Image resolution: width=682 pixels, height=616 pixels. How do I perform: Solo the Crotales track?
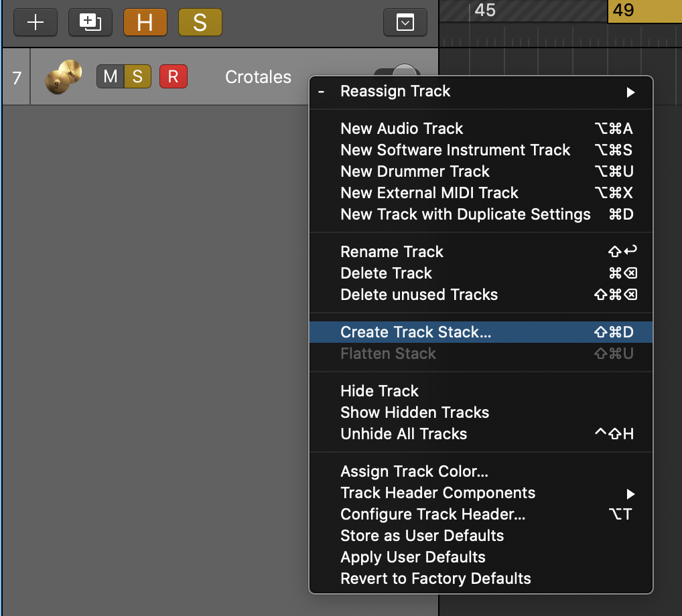(137, 77)
